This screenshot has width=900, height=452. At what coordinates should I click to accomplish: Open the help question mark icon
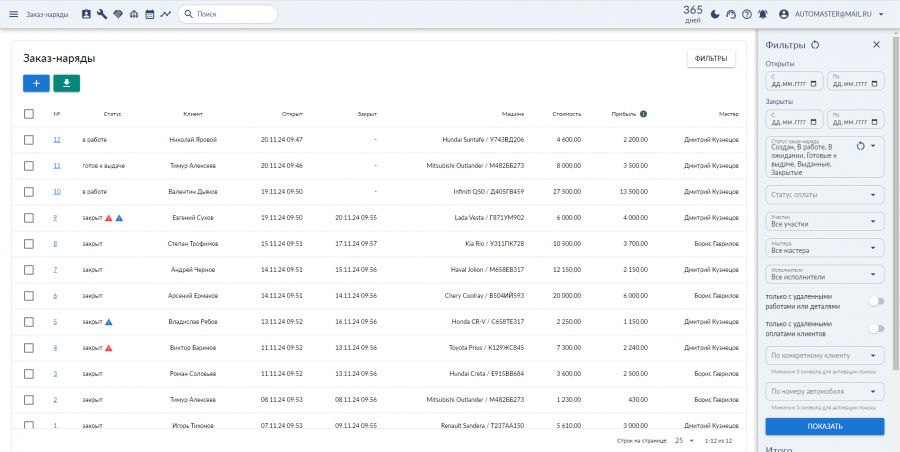click(747, 15)
